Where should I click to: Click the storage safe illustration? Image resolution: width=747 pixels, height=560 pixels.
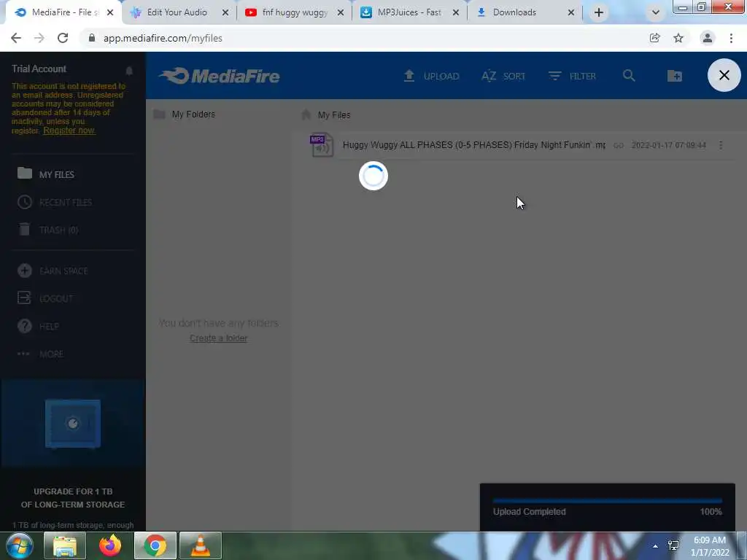coord(73,424)
